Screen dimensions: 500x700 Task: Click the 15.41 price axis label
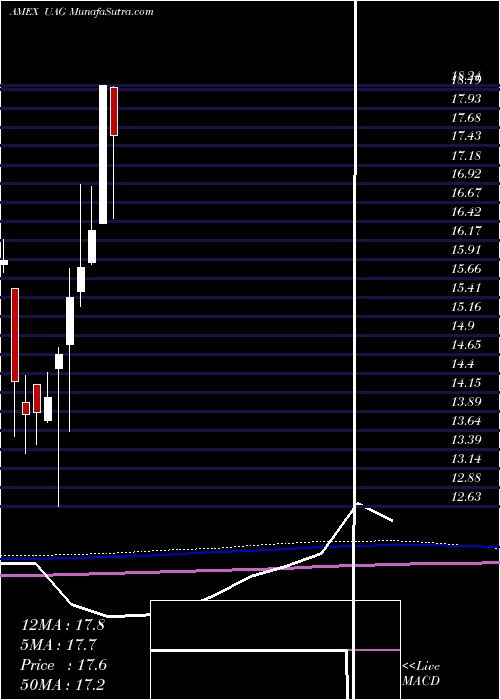(x=466, y=288)
